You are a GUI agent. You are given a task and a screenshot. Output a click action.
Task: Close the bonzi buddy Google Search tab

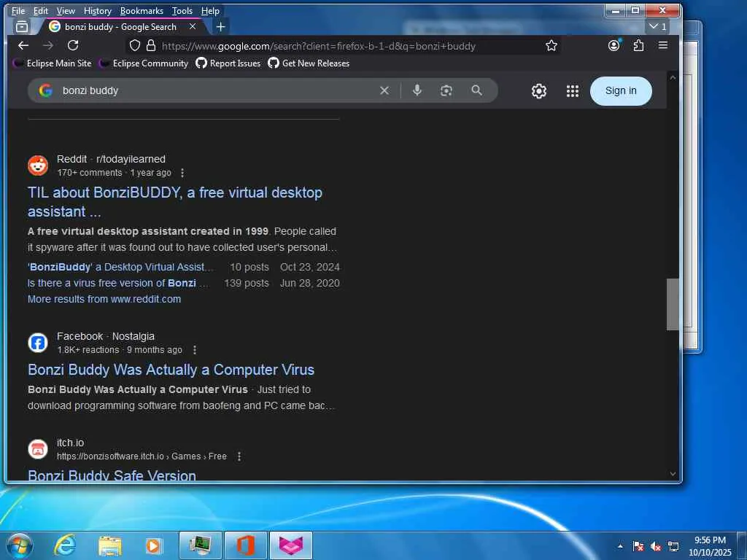coord(193,27)
